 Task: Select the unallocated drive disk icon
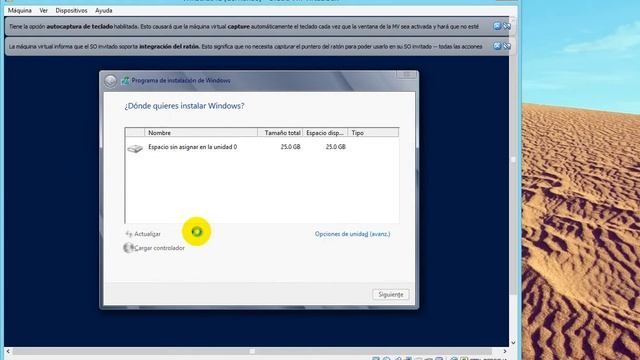pyautogui.click(x=135, y=148)
